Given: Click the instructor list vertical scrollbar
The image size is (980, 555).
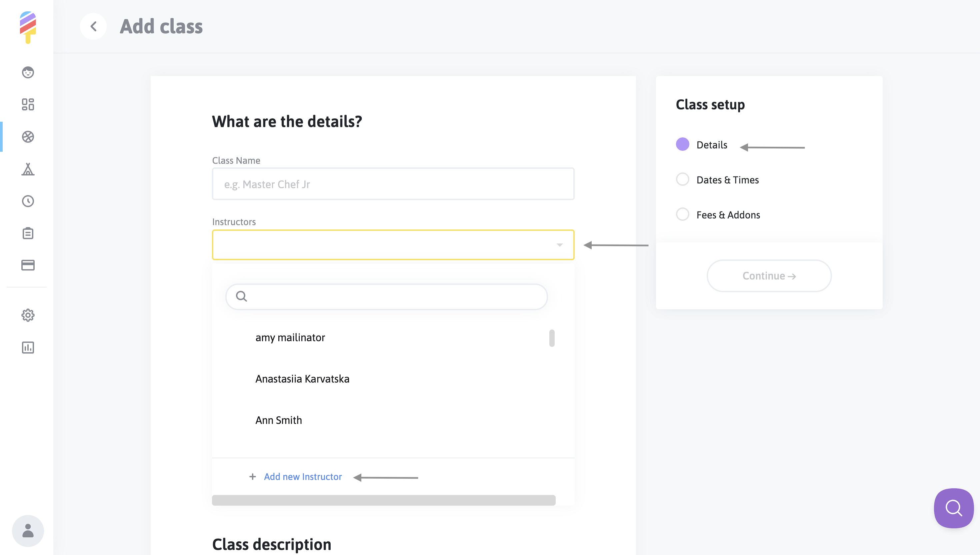Looking at the screenshot, I should 552,338.
